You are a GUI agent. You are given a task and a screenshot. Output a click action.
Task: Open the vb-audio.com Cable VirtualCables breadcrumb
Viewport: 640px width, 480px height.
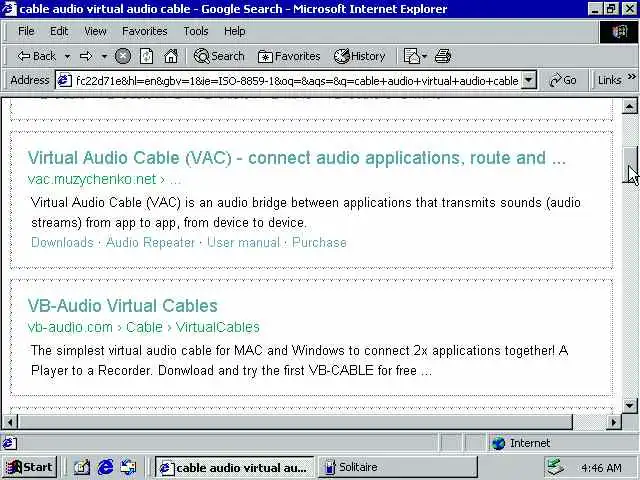pos(144,327)
